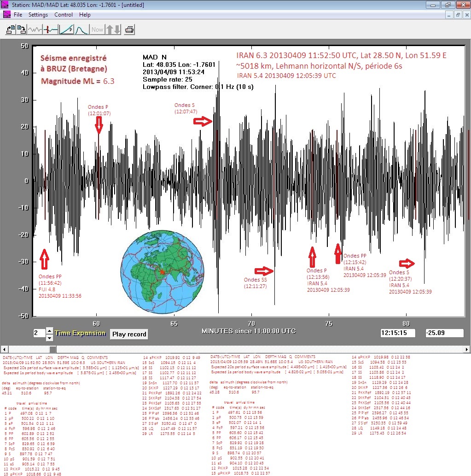Image resolution: width=471 pixels, height=476 pixels.
Task: Click the horizontal scrollbar's right arrow
Action: (467, 349)
